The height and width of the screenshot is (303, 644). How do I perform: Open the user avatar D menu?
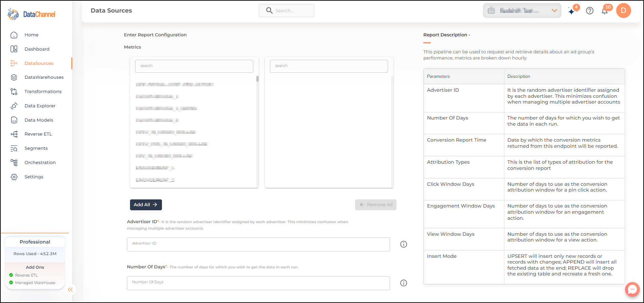click(x=623, y=11)
